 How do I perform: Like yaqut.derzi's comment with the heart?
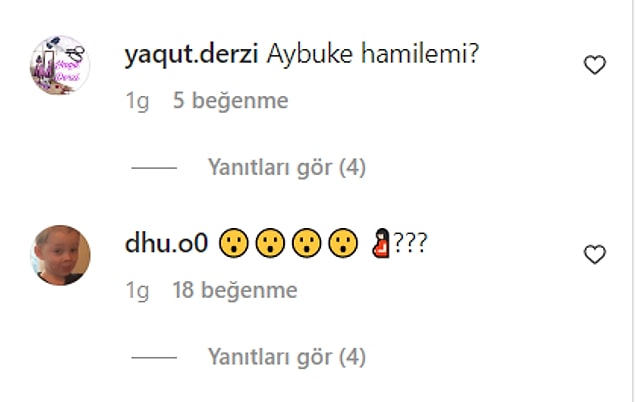click(595, 65)
